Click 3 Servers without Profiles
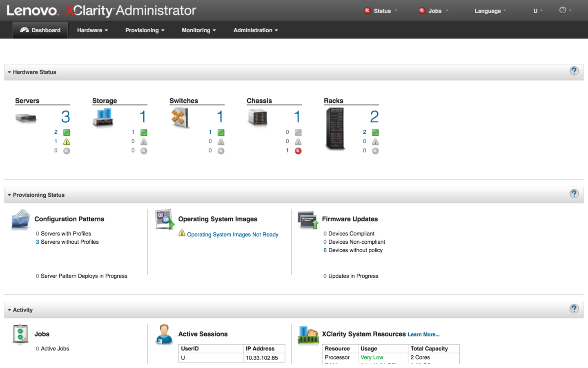The width and height of the screenshot is (588, 368). point(67,242)
